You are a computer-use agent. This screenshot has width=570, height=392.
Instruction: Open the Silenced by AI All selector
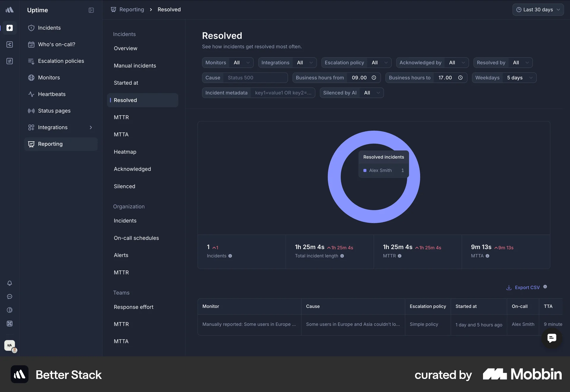click(x=371, y=93)
